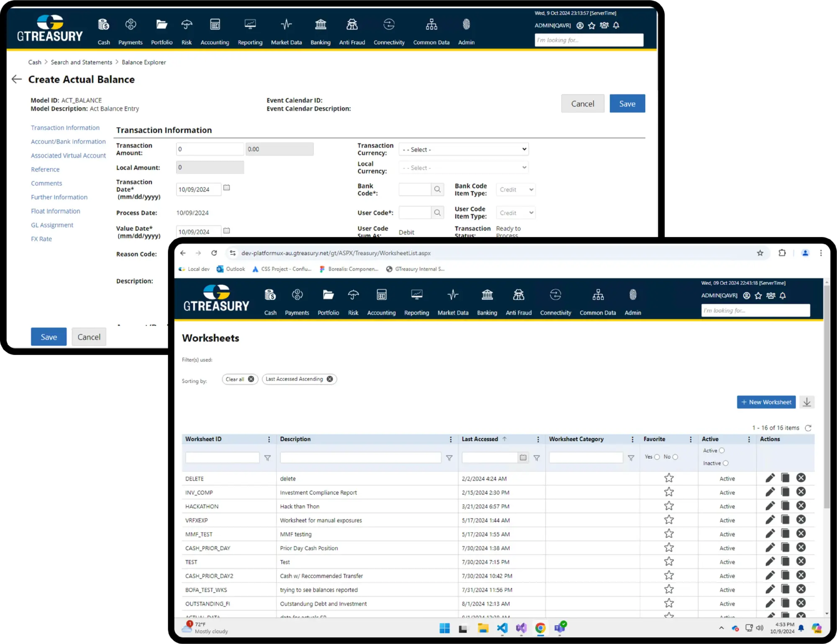Open the Worksheet ID column menu
Screen dimensions: 837x644
tap(269, 439)
